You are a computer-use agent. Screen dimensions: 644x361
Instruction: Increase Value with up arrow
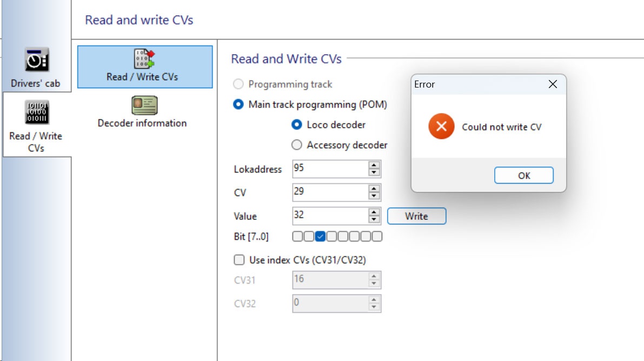click(374, 212)
